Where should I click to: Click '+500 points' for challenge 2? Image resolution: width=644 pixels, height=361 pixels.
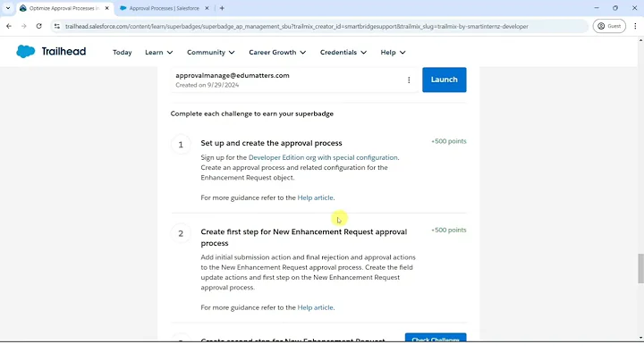point(448,231)
